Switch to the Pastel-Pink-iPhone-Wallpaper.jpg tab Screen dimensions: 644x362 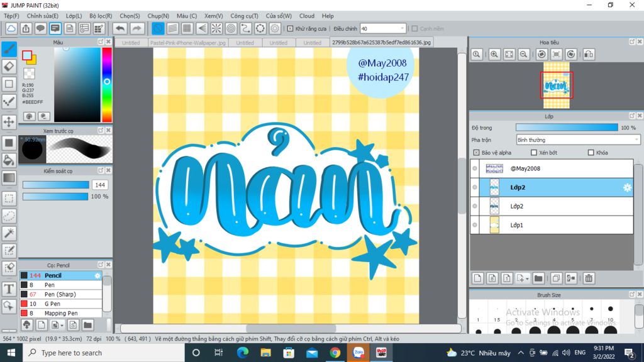pyautogui.click(x=187, y=43)
